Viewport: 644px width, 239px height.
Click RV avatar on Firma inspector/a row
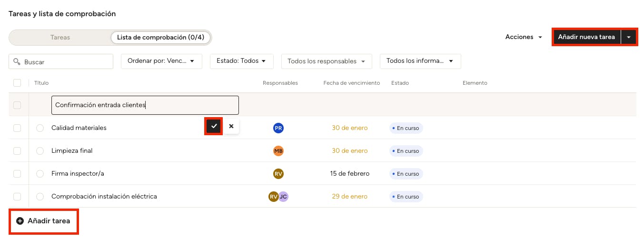(278, 174)
